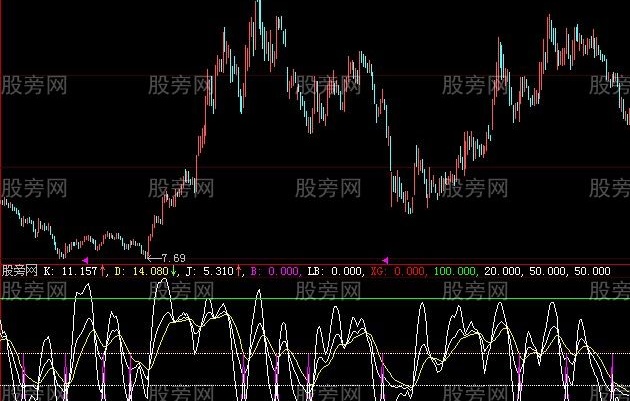Click the D value reading 14.080
630x401 pixels.
[150, 271]
